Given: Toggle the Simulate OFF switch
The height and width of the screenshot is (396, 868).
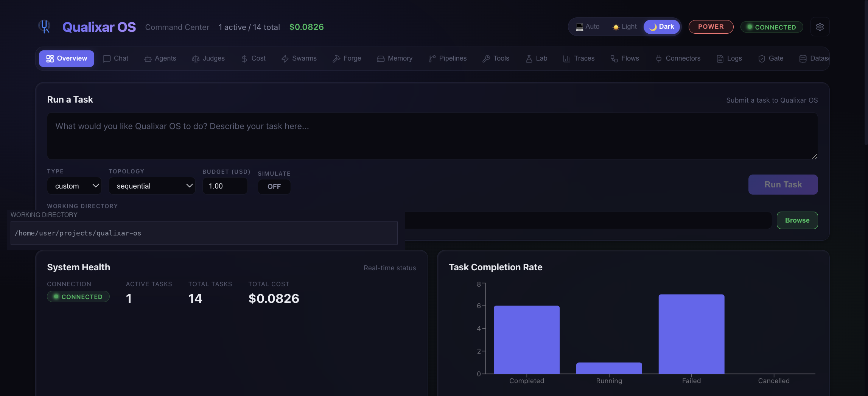Looking at the screenshot, I should tap(274, 187).
